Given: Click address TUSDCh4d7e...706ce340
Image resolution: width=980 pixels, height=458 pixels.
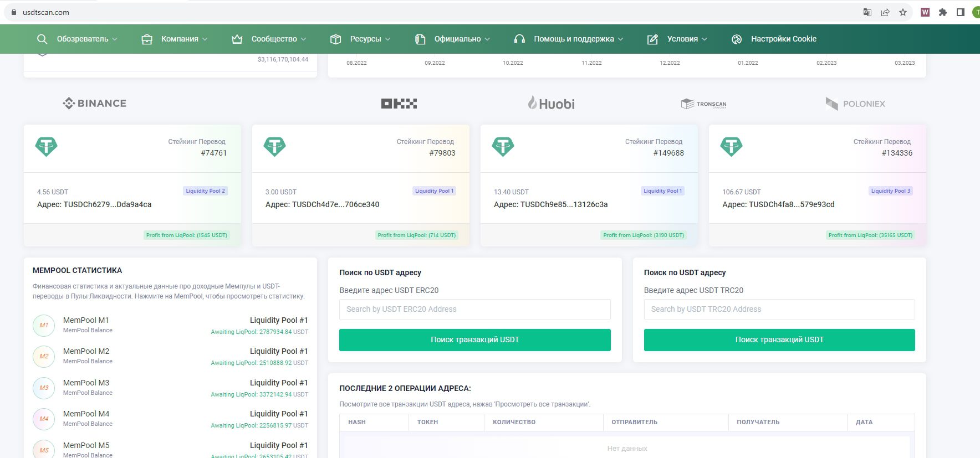Looking at the screenshot, I should [336, 204].
